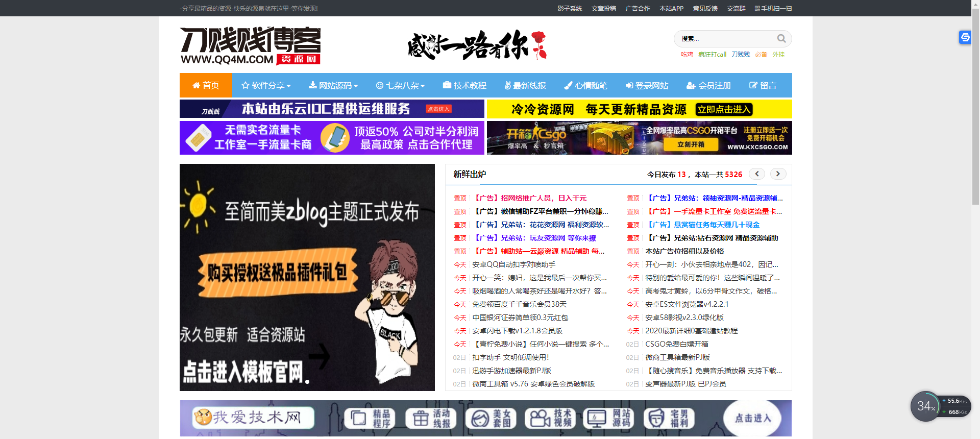Image resolution: width=980 pixels, height=439 pixels.
Task: Click the search magnifier icon
Action: (781, 39)
